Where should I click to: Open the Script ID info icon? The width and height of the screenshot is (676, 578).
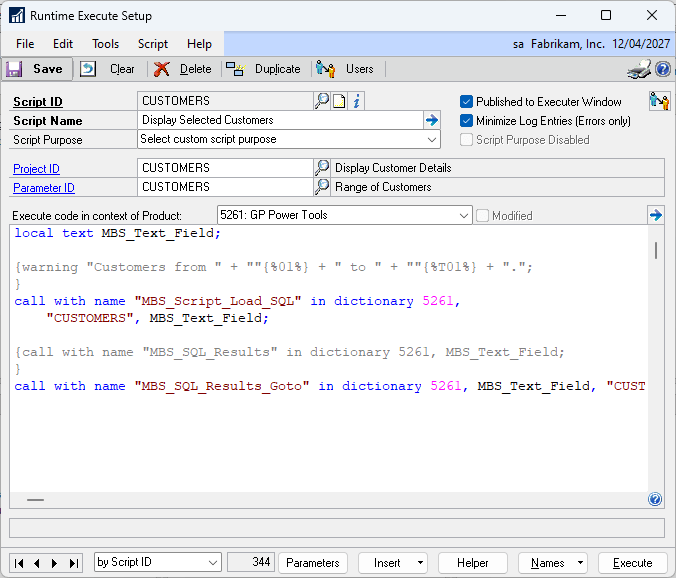point(356,101)
